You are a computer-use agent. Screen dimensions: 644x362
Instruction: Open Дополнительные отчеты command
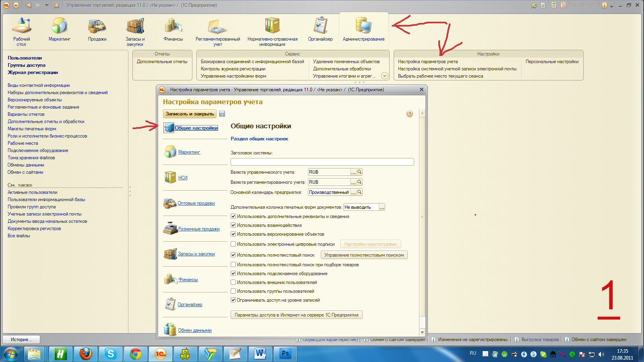[162, 62]
